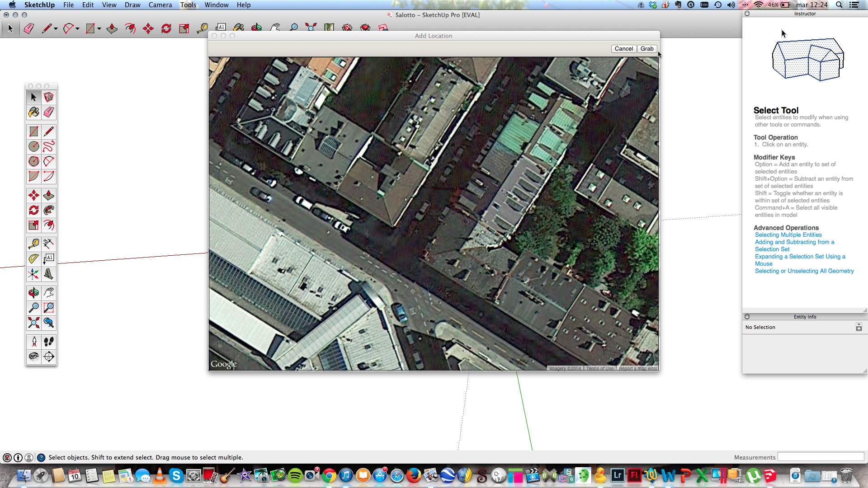Activate the Tape Measure tool in the tool palette
This screenshot has height=488, width=868.
pyautogui.click(x=33, y=244)
